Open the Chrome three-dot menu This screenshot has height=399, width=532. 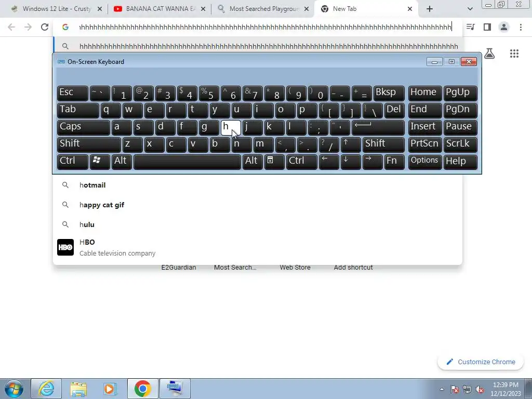click(x=521, y=27)
